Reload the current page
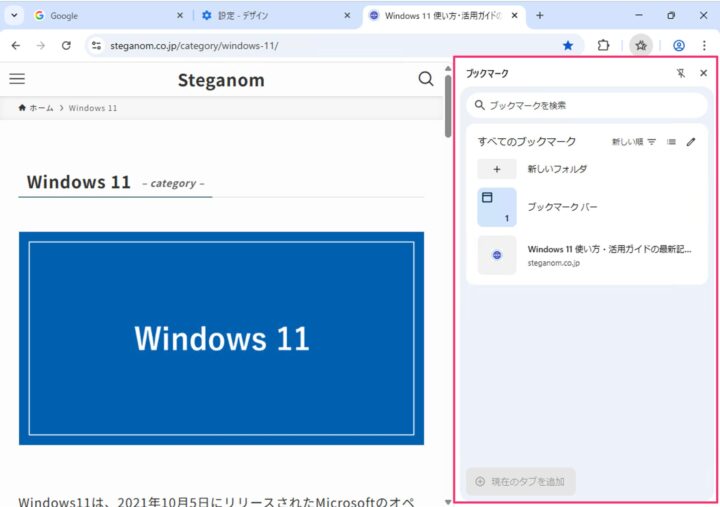The height and width of the screenshot is (507, 720). (x=66, y=45)
